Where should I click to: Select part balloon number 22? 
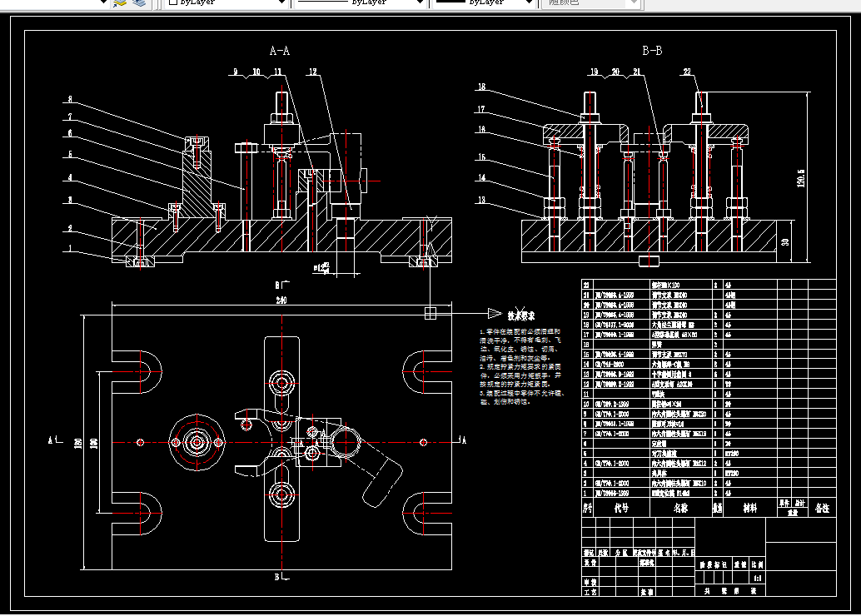click(x=688, y=72)
